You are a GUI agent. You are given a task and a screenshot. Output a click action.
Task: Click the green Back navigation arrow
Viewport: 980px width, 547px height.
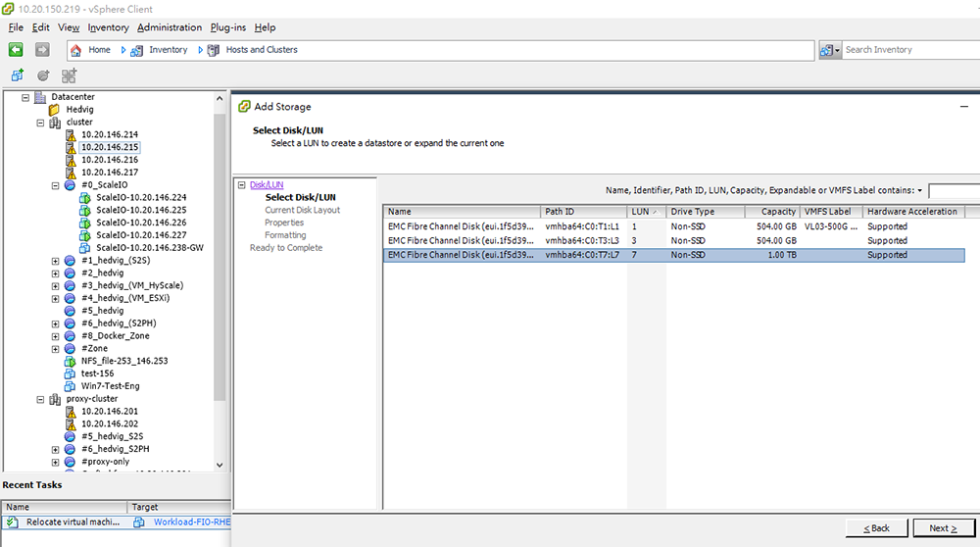tap(16, 49)
